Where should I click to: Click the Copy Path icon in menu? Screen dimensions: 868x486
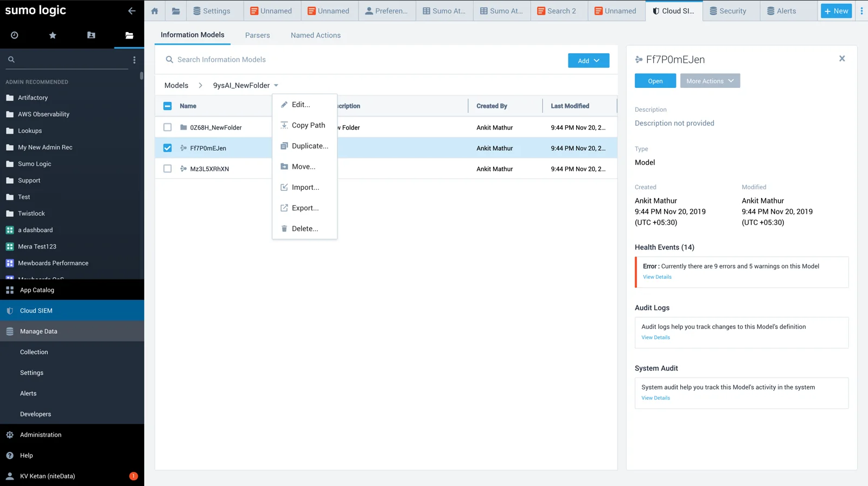point(284,125)
